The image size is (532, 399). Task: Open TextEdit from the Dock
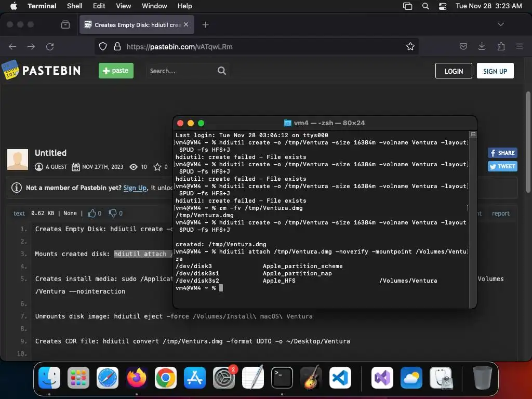253,377
